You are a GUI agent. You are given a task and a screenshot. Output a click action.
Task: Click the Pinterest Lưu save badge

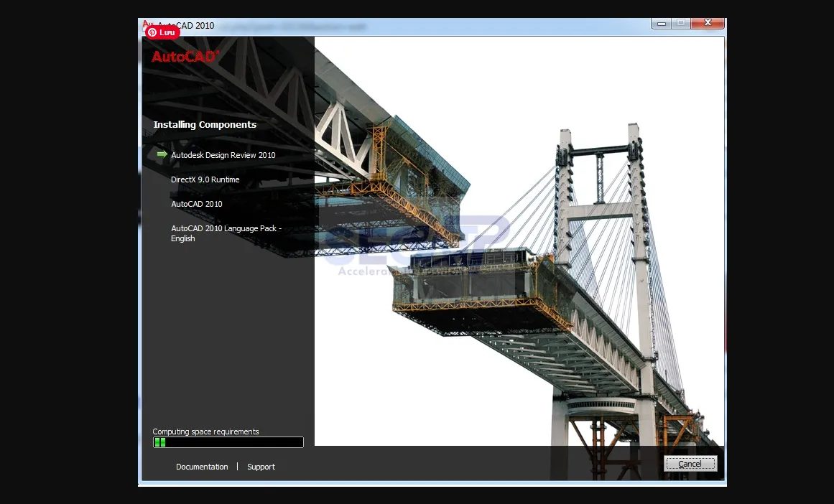point(162,32)
